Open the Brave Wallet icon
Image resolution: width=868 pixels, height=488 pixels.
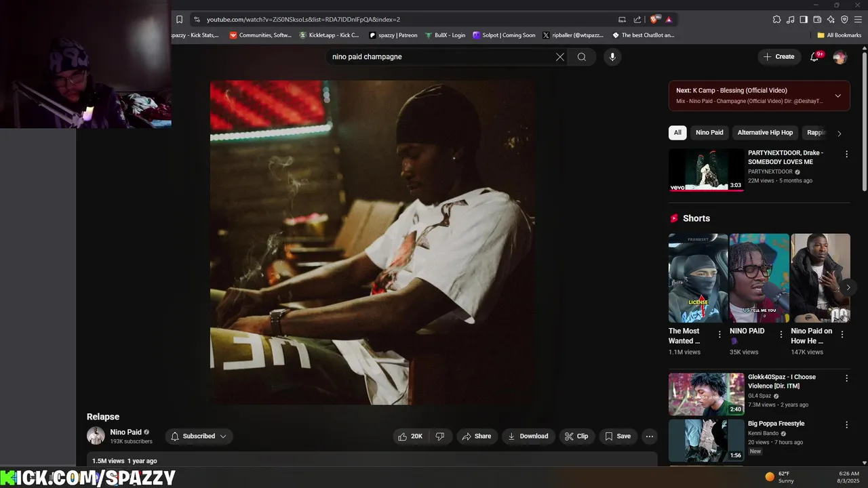(817, 20)
